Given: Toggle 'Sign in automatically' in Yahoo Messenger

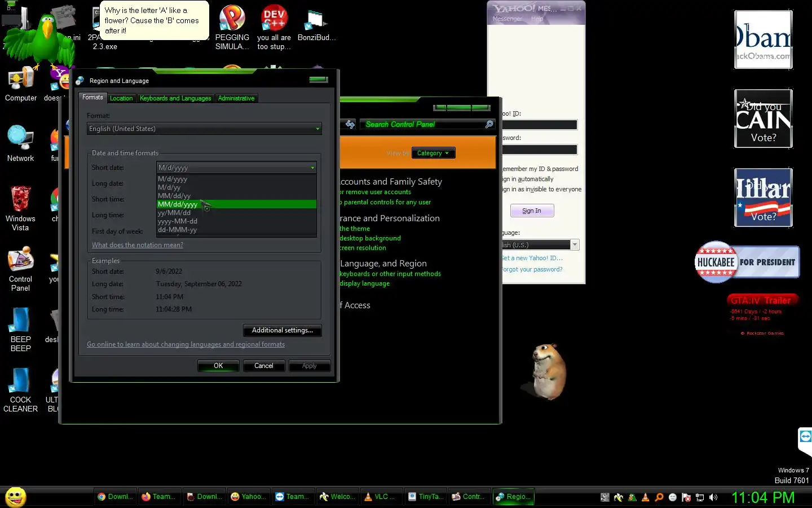Looking at the screenshot, I should click(x=528, y=179).
